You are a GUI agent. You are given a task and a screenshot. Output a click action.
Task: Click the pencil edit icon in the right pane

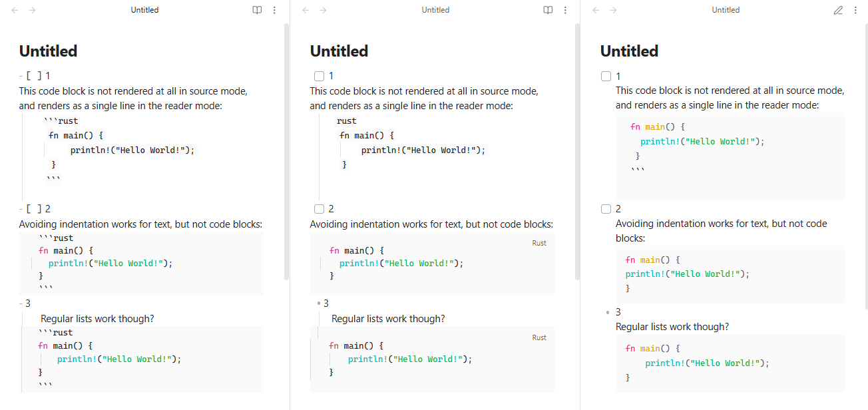coord(838,10)
